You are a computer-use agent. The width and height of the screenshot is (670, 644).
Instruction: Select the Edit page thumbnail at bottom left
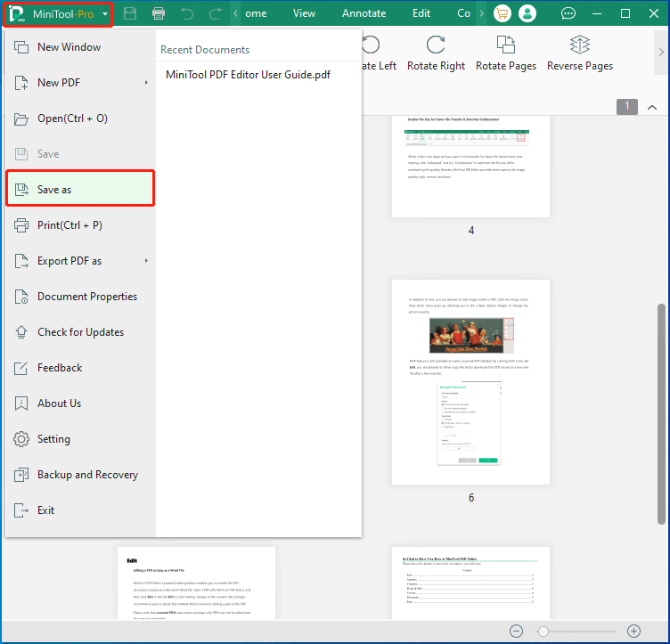click(197, 583)
